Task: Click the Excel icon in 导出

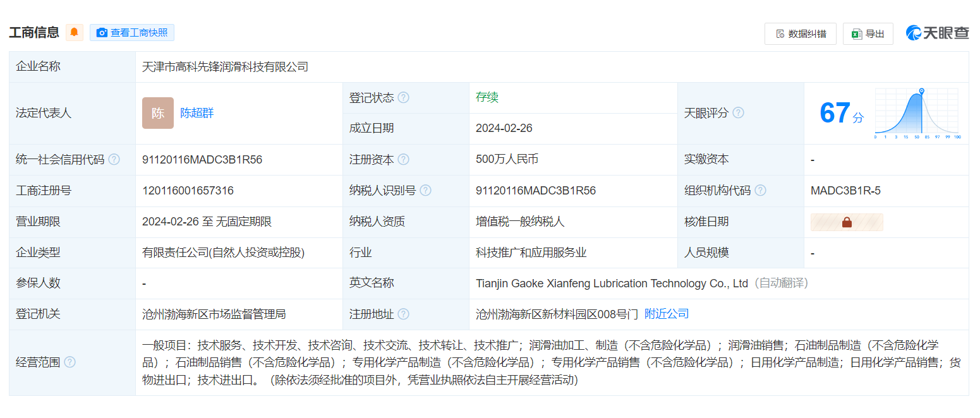Action: (856, 34)
